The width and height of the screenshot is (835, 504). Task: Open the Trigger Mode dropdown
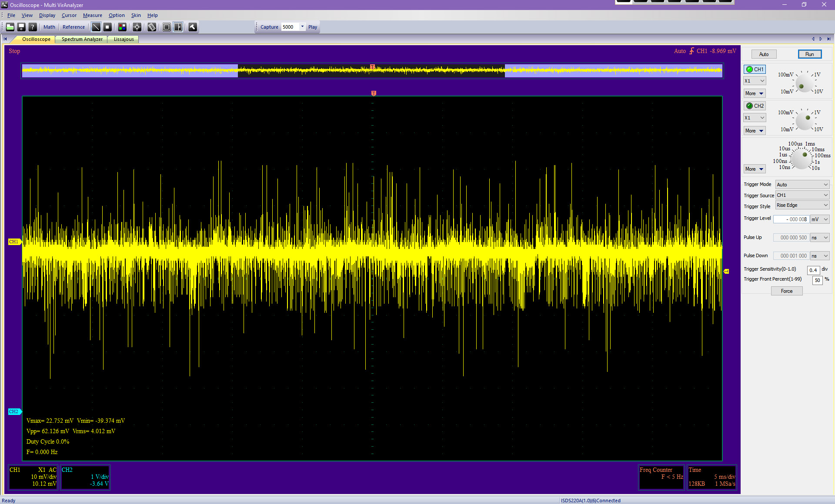click(802, 185)
